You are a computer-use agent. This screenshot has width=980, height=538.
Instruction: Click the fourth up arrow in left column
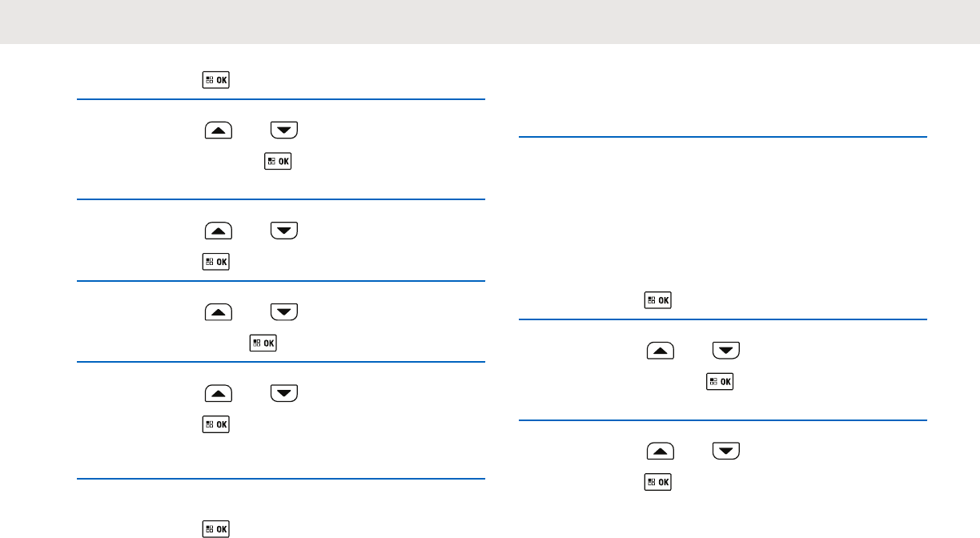219,392
